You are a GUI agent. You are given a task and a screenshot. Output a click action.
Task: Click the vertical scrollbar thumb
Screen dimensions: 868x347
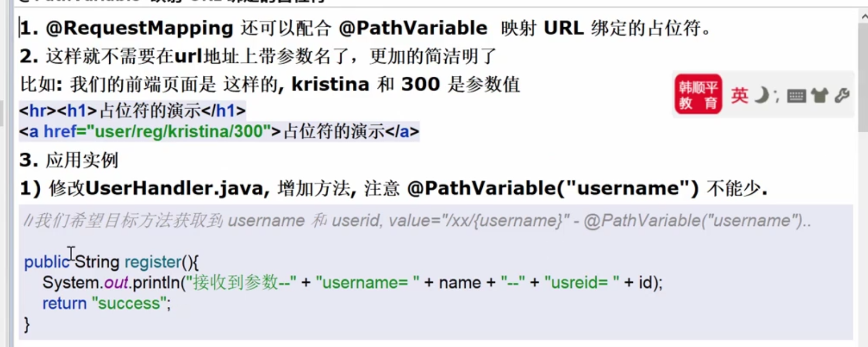click(863, 77)
